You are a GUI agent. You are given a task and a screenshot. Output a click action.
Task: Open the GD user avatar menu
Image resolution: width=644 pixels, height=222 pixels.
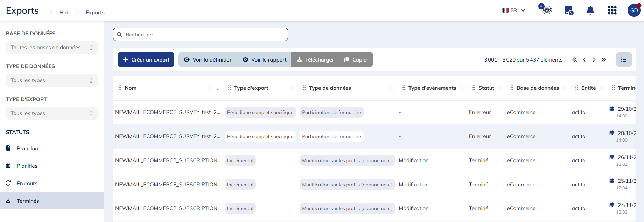pos(634,10)
